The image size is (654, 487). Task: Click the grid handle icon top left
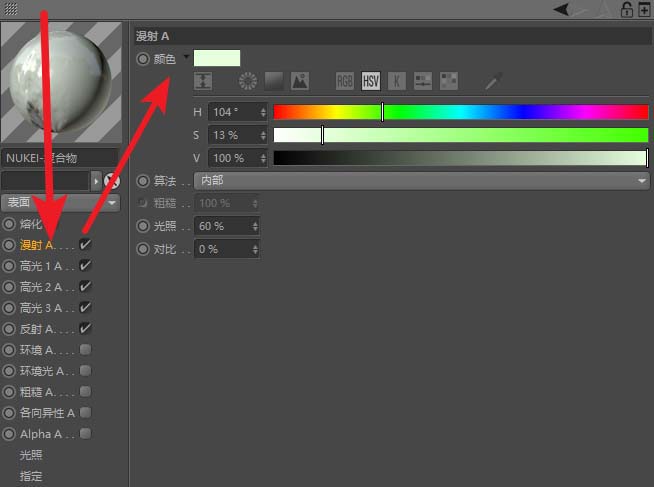pos(11,8)
